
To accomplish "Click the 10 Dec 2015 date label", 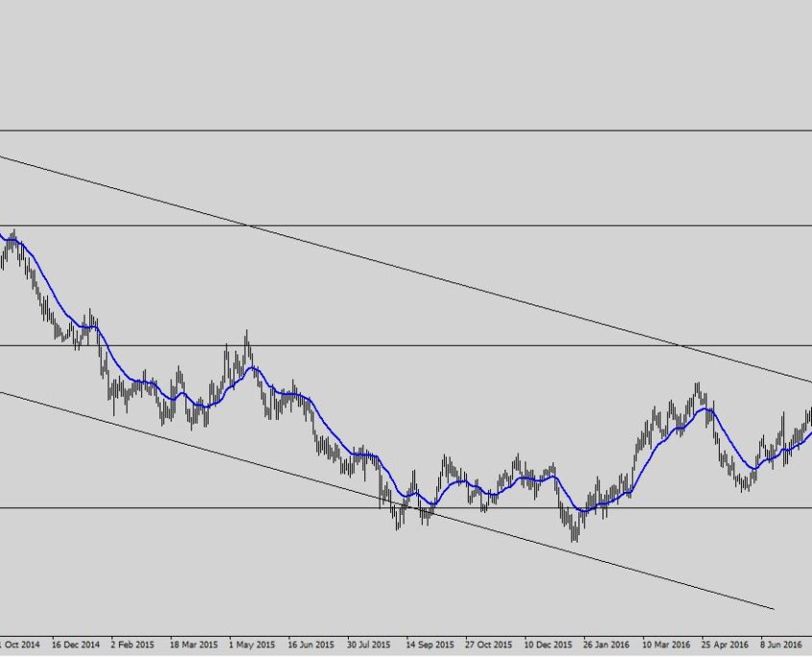I will [x=549, y=645].
